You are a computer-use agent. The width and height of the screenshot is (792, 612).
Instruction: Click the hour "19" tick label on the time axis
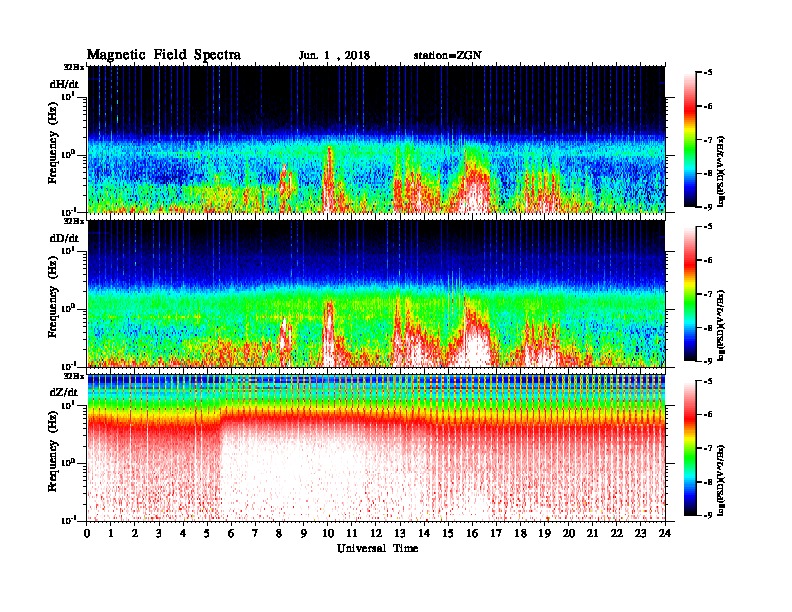pos(544,533)
